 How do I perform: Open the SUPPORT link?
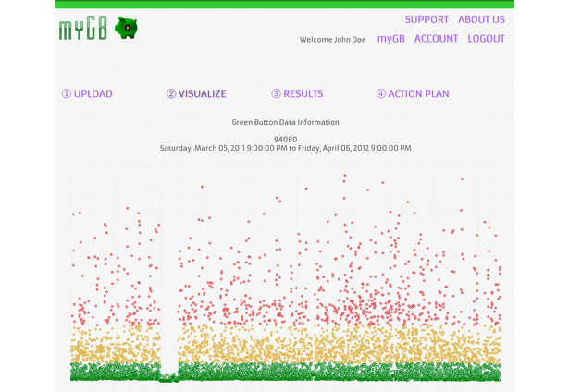click(427, 19)
